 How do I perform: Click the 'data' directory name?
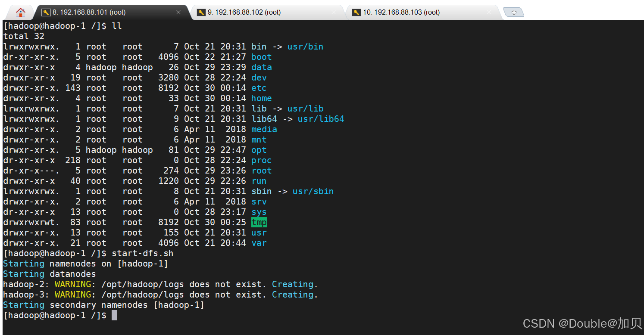tap(262, 67)
